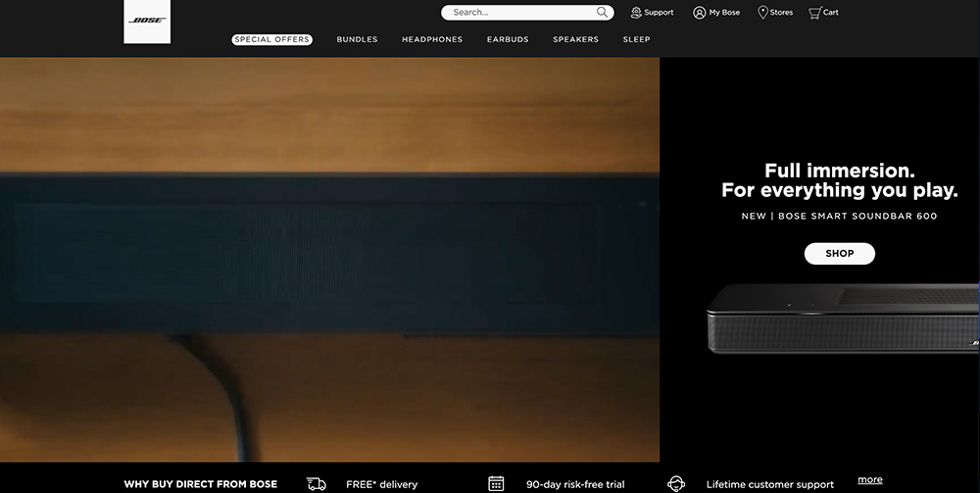Open the Bundles menu

(x=357, y=39)
